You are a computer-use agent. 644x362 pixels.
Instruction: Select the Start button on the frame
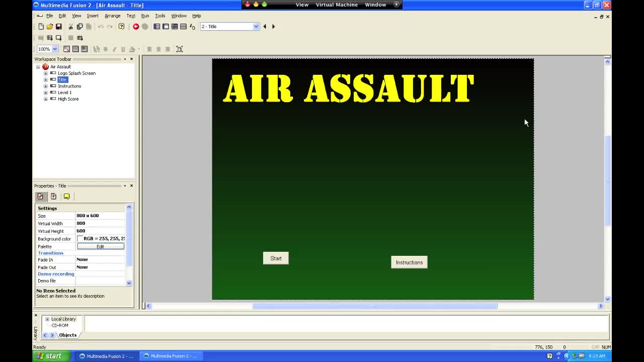coord(276,258)
